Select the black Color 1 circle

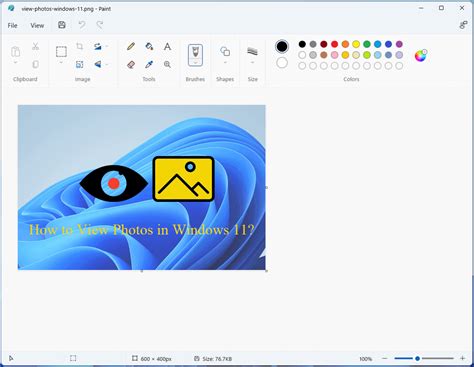pyautogui.click(x=282, y=47)
